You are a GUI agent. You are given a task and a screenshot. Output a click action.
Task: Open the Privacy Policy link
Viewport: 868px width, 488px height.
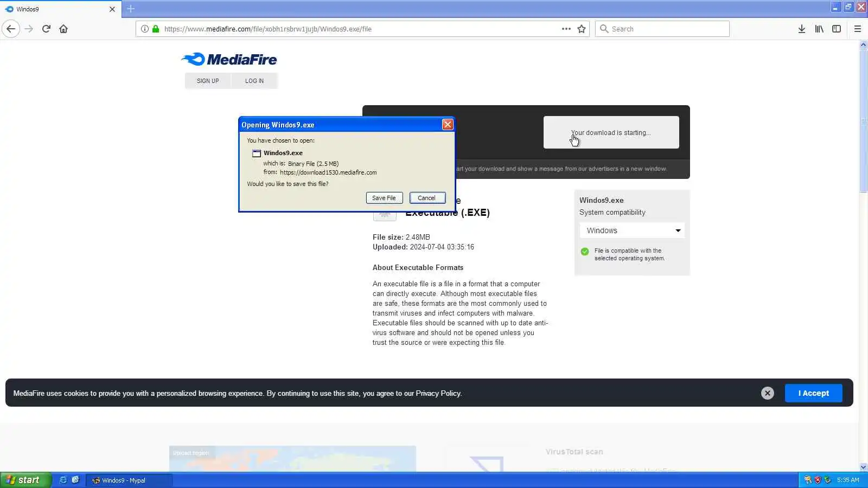click(438, 393)
